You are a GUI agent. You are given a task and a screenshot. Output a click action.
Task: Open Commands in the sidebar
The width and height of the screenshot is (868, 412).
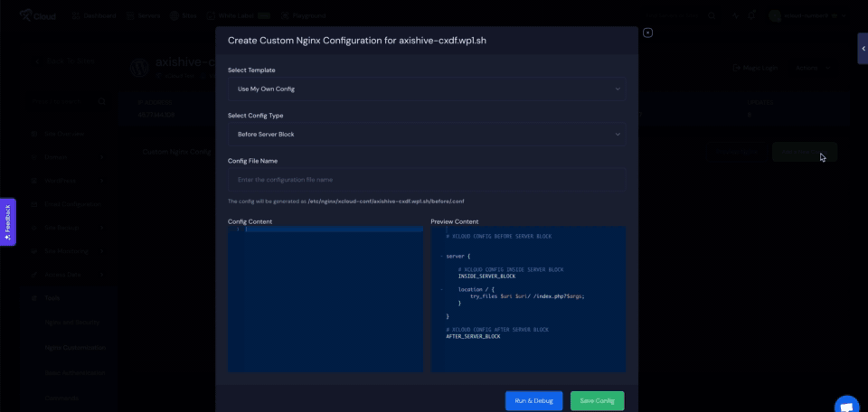pos(61,398)
